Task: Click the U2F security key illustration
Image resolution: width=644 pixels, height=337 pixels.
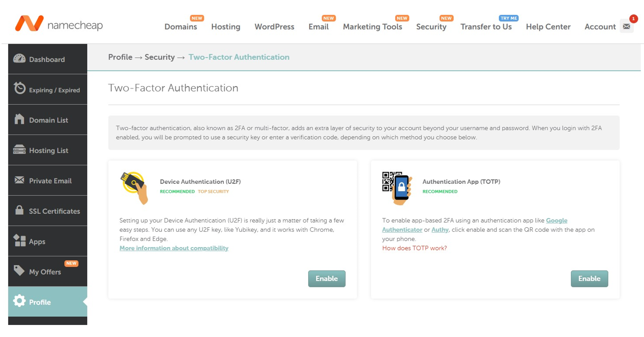Action: (134, 188)
